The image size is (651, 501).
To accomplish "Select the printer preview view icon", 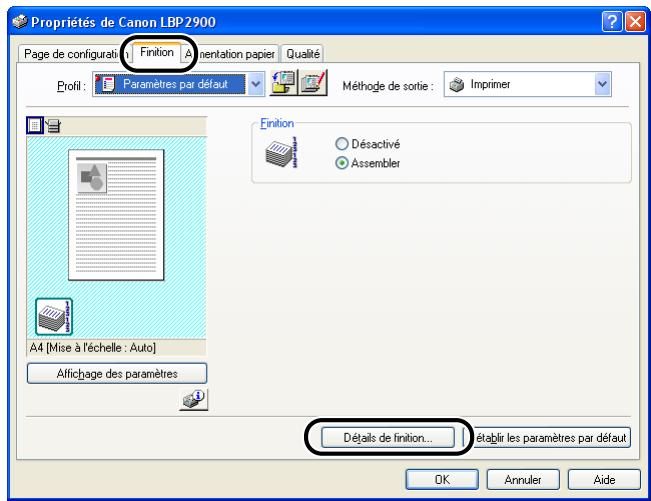I will point(53,126).
